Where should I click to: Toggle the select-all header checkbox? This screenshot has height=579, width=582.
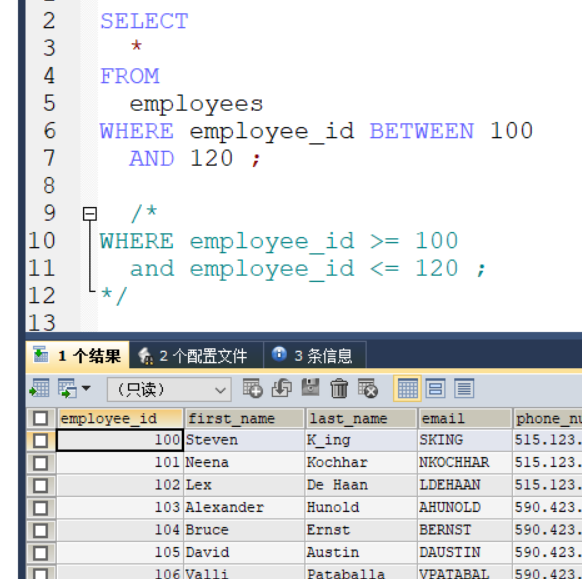click(x=40, y=419)
